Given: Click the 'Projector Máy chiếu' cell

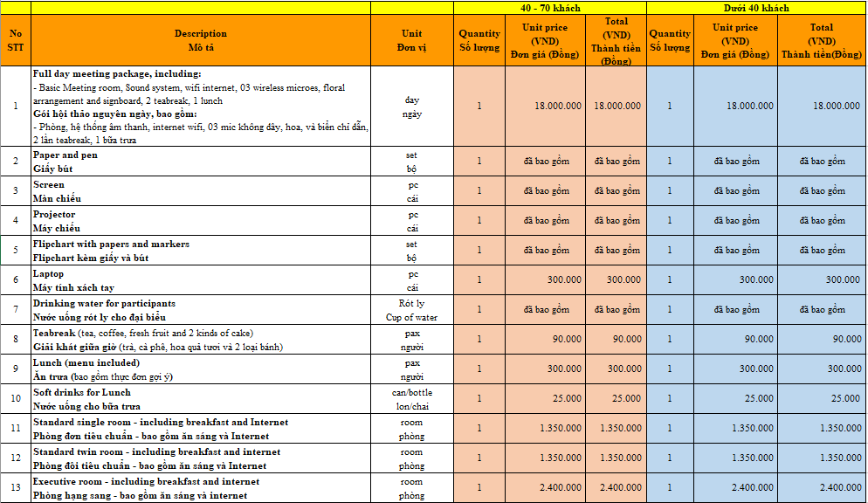Looking at the screenshot, I should pyautogui.click(x=201, y=221).
